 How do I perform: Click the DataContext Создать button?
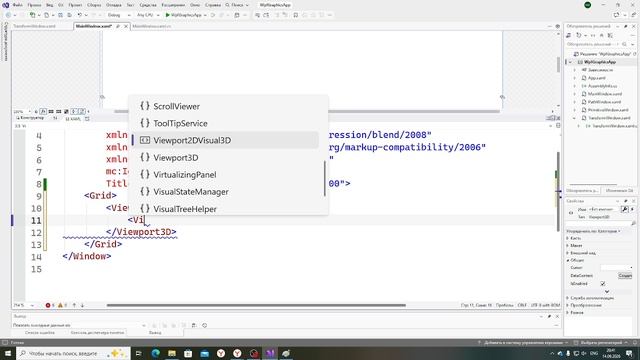click(625, 276)
